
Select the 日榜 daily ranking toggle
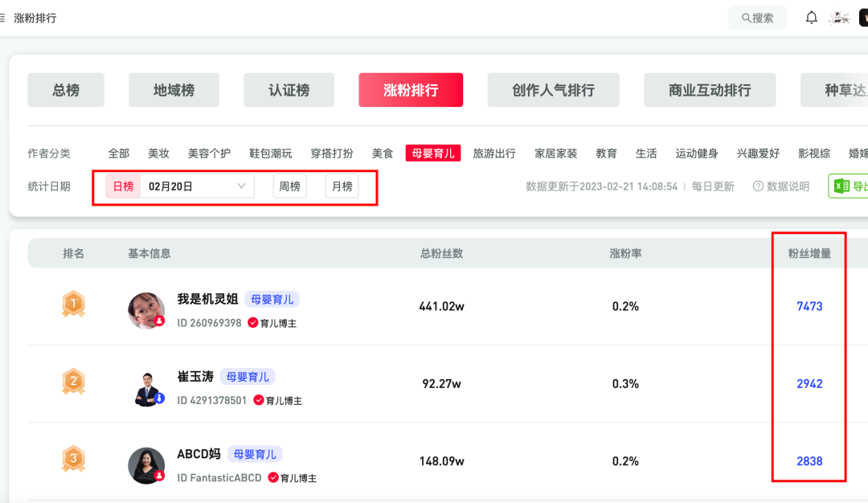(123, 186)
